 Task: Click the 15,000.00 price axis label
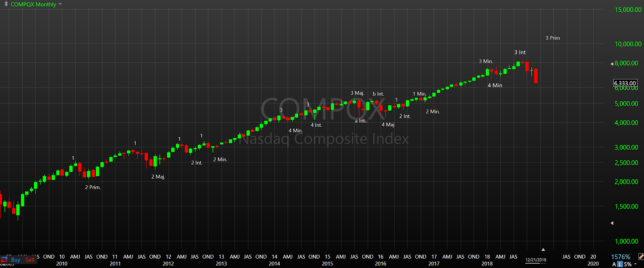(x=628, y=10)
